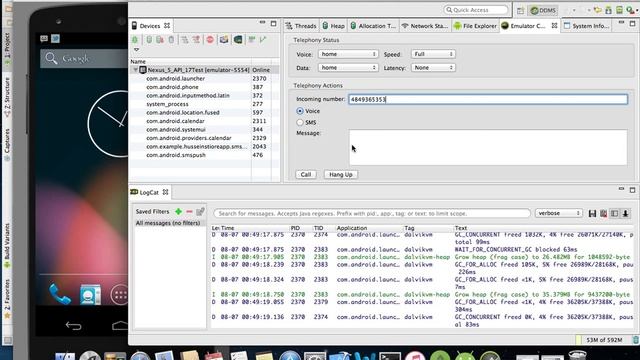Click the Quick Access search box
This screenshot has width=640, height=360.
point(476,10)
